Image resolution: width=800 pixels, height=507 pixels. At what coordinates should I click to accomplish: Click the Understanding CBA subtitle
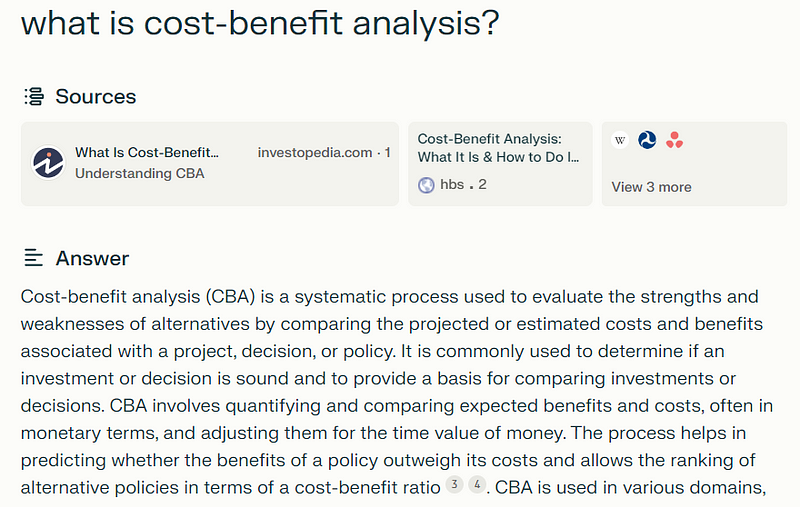click(140, 173)
